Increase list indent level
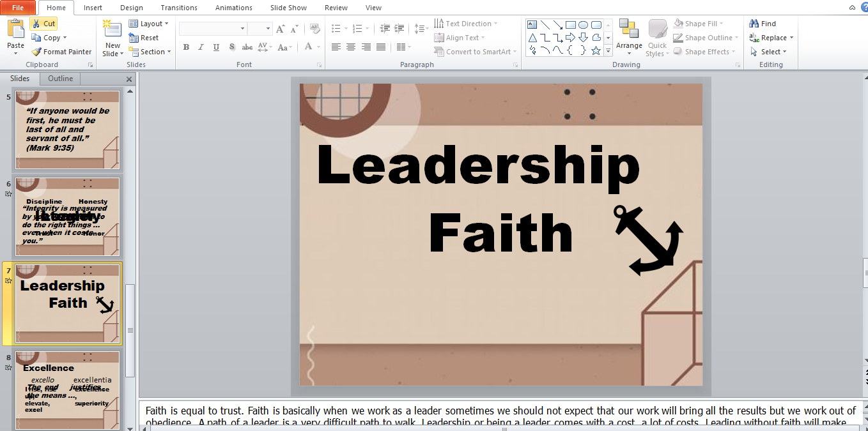The height and width of the screenshot is (431, 868). (399, 29)
